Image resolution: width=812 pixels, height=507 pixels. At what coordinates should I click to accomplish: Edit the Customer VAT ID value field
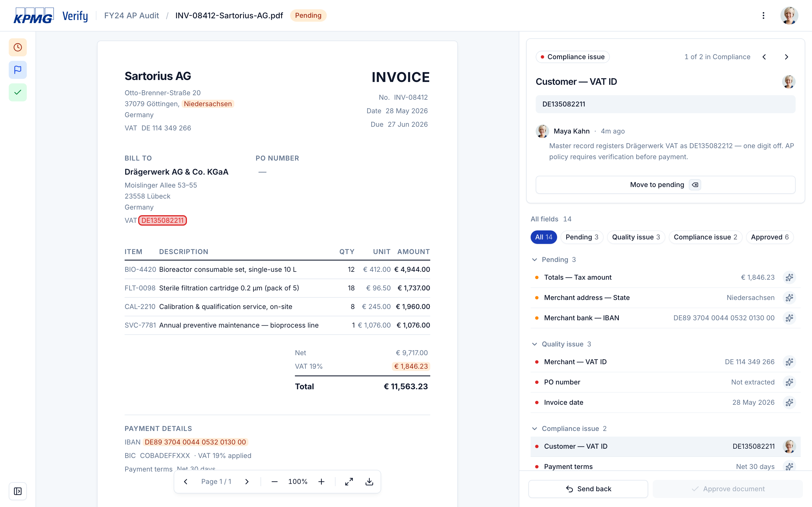(665, 104)
